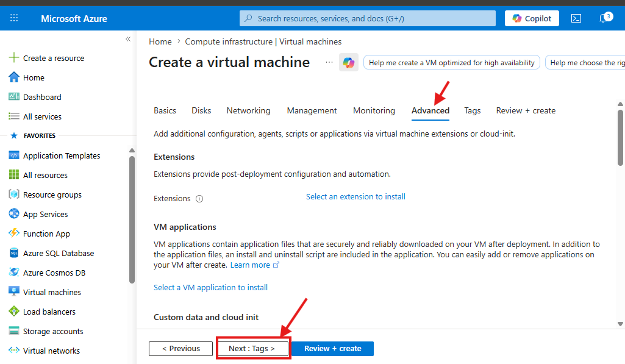Click the plus icon for Create a resource
The height and width of the screenshot is (364, 625).
click(14, 57)
